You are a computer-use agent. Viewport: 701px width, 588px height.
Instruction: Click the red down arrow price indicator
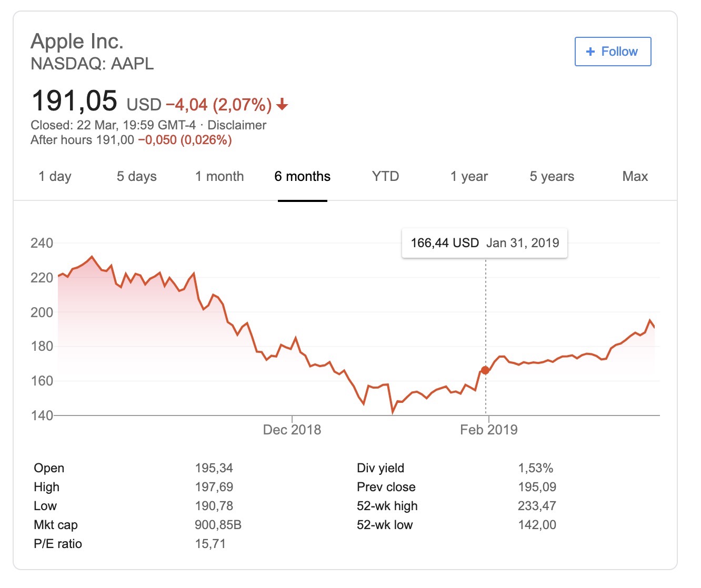pyautogui.click(x=282, y=105)
